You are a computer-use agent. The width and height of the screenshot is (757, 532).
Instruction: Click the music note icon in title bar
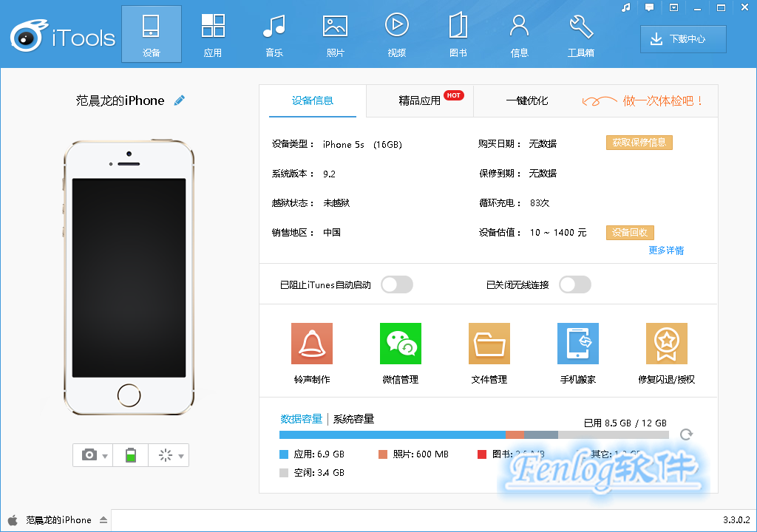coord(625,7)
